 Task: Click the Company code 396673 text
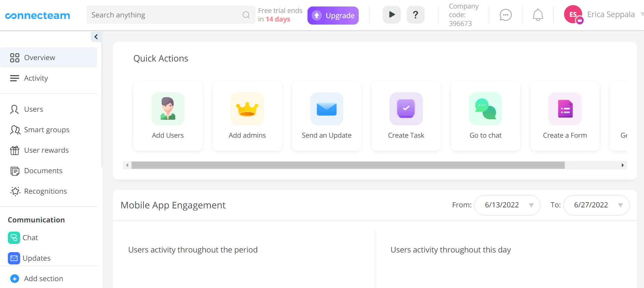coord(464,15)
